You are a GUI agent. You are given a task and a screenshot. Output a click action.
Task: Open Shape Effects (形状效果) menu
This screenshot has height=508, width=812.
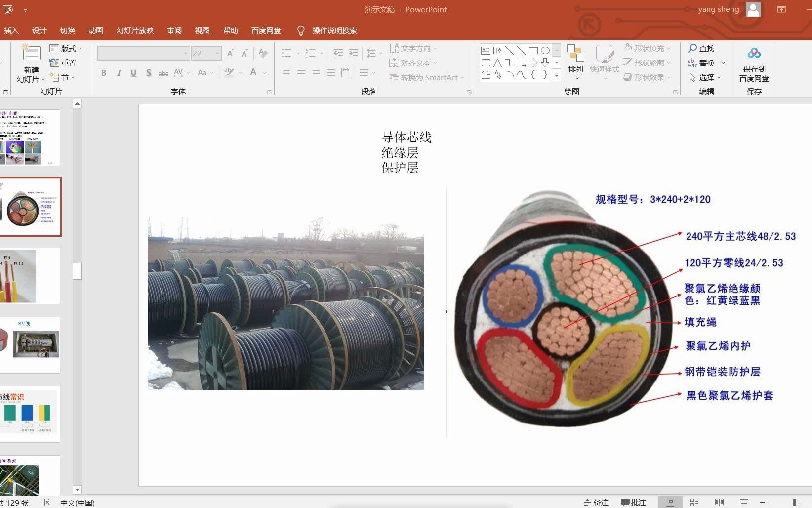(x=647, y=77)
